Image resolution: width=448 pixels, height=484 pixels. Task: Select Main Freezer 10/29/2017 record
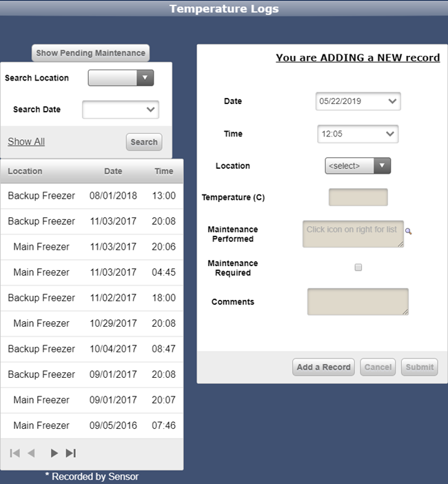click(92, 323)
